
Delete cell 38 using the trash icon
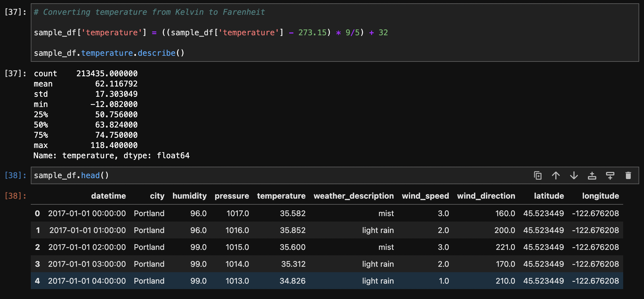point(628,175)
